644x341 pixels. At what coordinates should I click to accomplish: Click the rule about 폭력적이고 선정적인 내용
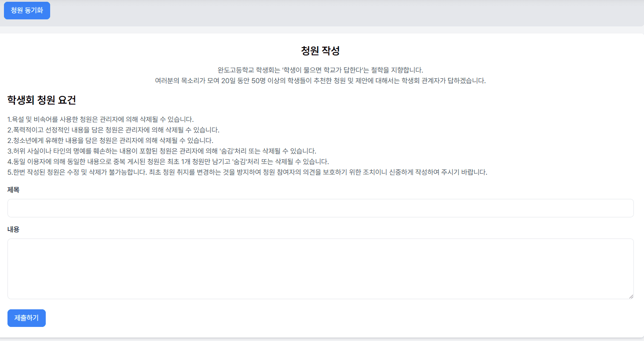pyautogui.click(x=113, y=130)
